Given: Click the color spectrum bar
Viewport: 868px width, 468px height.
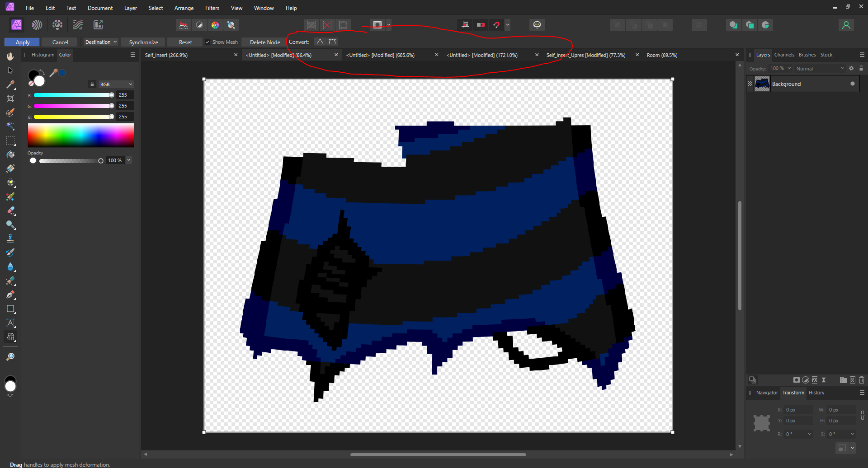Looking at the screenshot, I should pos(81,136).
